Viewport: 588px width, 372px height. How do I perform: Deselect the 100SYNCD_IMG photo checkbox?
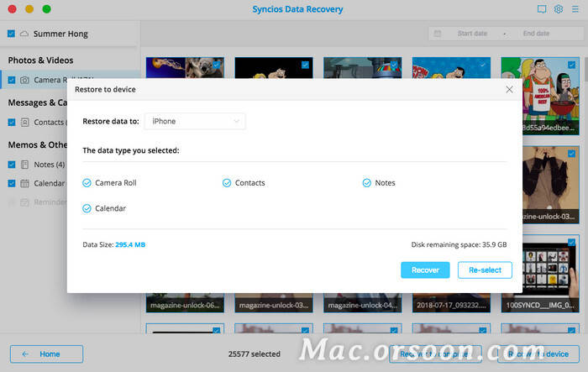tap(571, 242)
